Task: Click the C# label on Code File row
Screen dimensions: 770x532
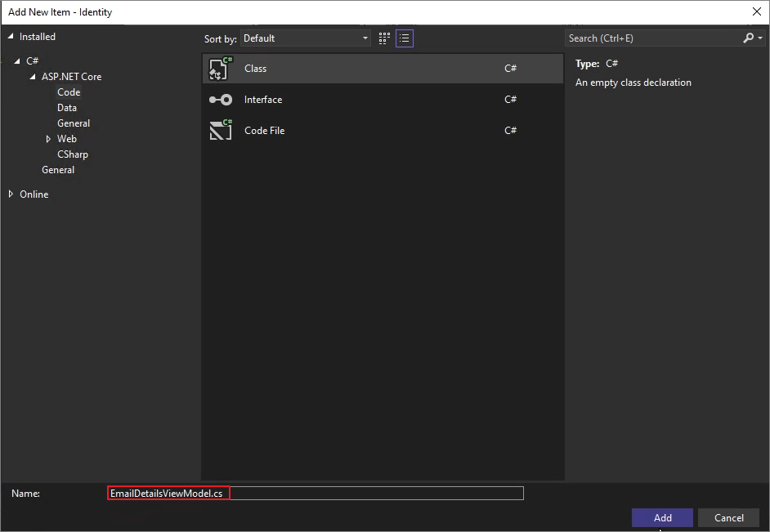Action: 511,130
